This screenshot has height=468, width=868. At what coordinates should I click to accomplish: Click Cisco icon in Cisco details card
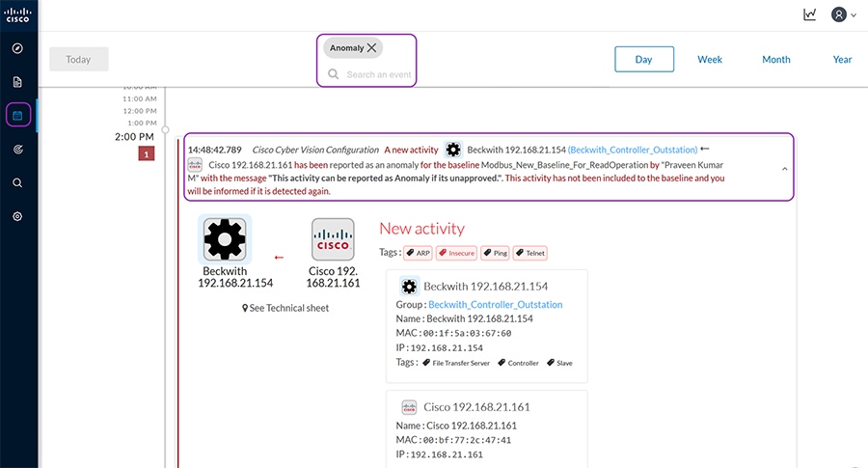[409, 407]
